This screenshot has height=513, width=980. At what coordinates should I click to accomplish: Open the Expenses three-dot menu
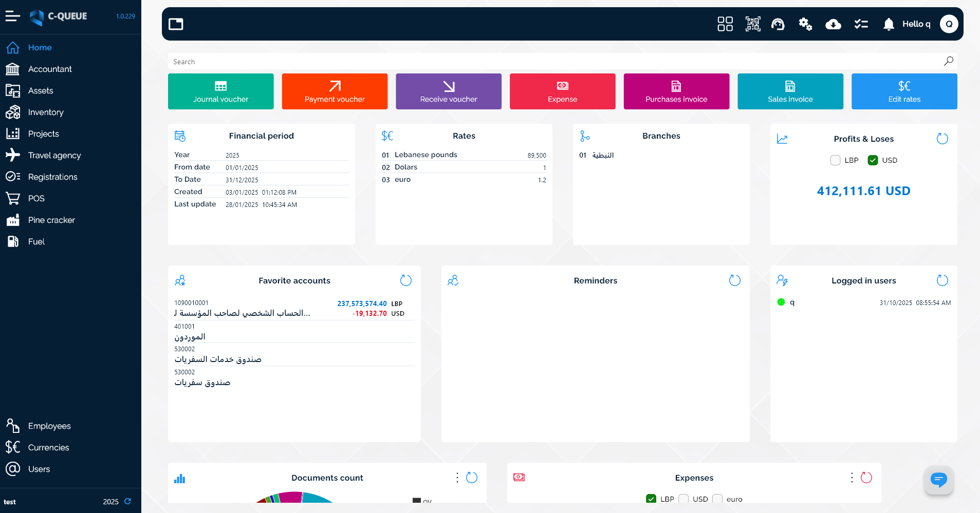pyautogui.click(x=852, y=478)
